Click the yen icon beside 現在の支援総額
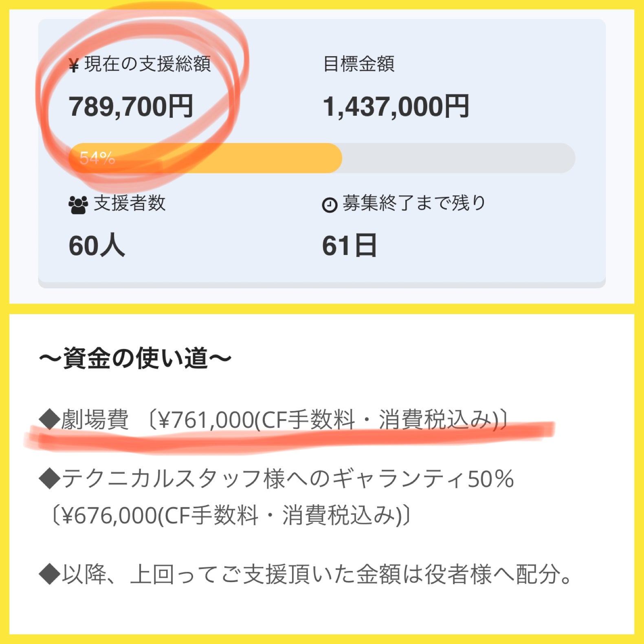 74,65
